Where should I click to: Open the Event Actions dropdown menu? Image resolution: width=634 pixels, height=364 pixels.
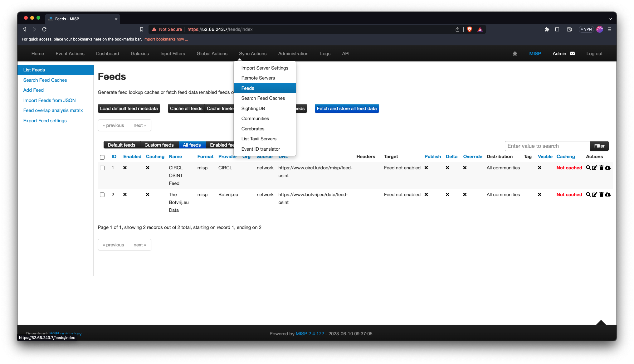[x=70, y=54]
